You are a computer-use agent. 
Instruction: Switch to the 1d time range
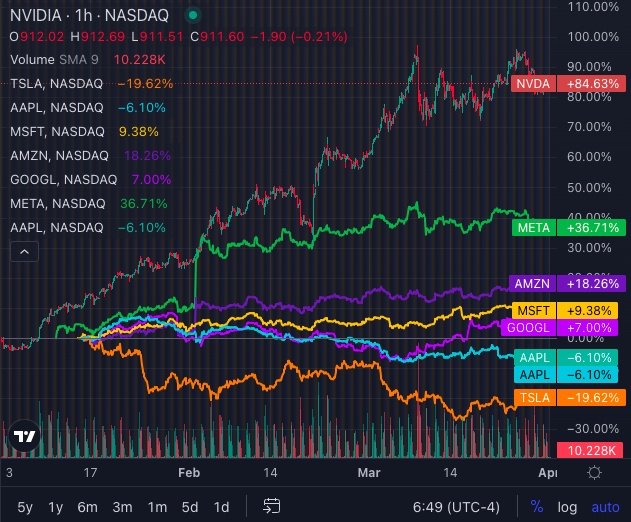point(221,506)
